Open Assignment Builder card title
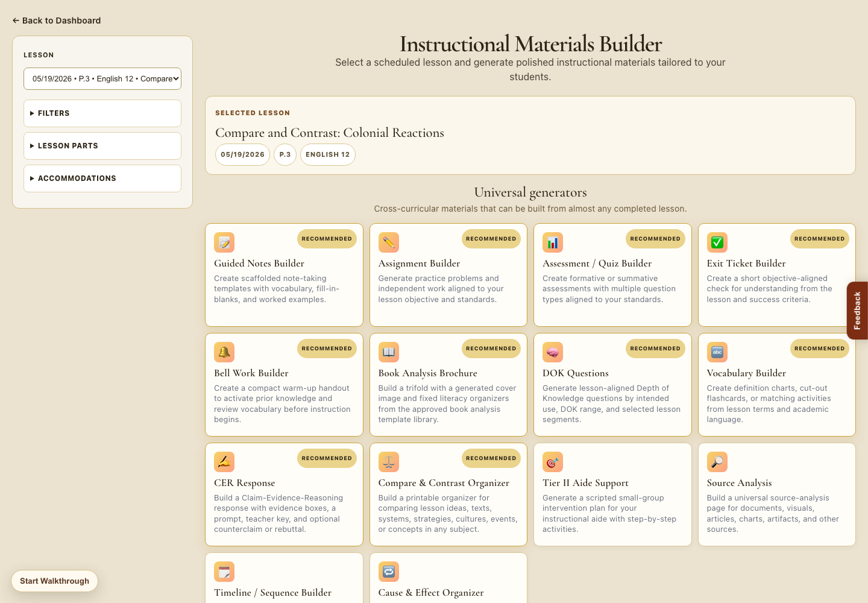Image resolution: width=868 pixels, height=603 pixels. (x=419, y=264)
